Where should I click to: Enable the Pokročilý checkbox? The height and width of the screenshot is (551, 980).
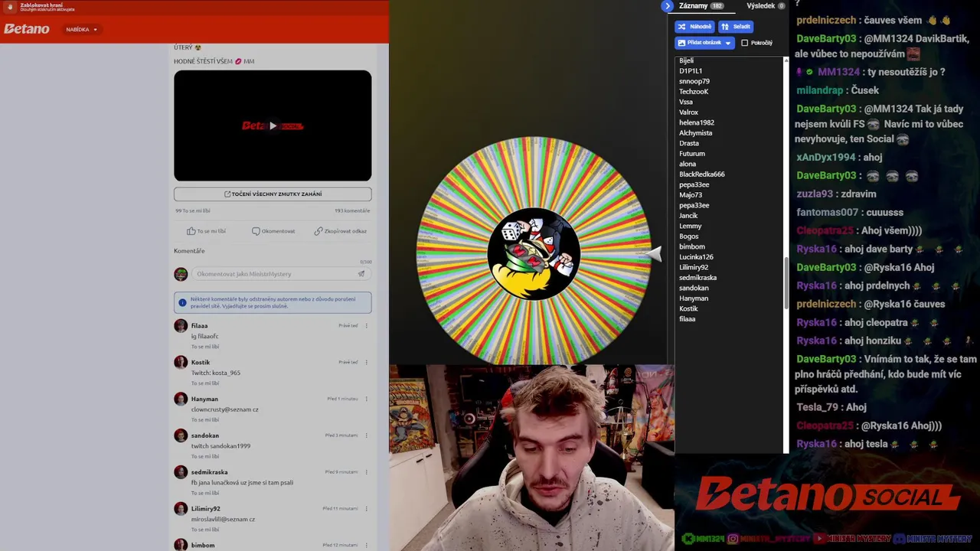tap(744, 43)
